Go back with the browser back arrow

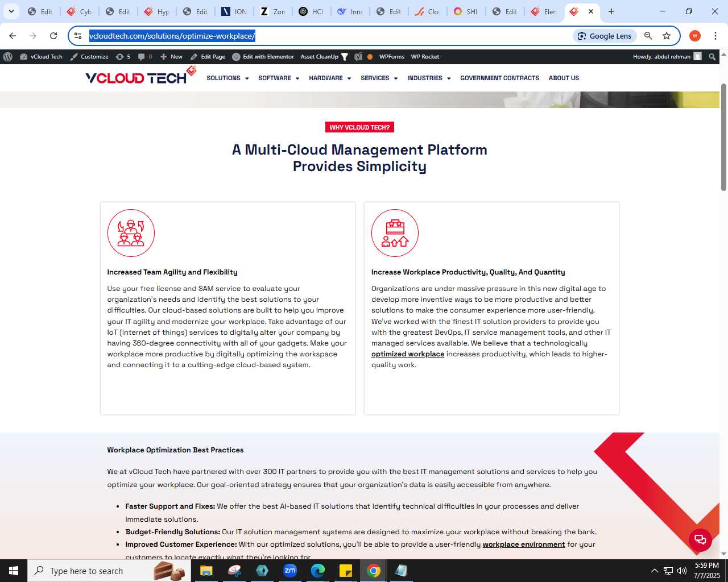tap(13, 36)
